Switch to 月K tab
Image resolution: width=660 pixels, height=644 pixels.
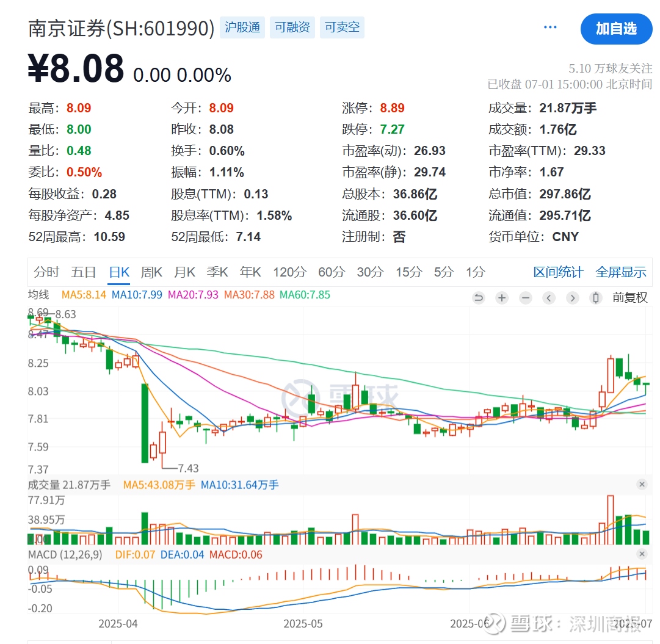184,272
